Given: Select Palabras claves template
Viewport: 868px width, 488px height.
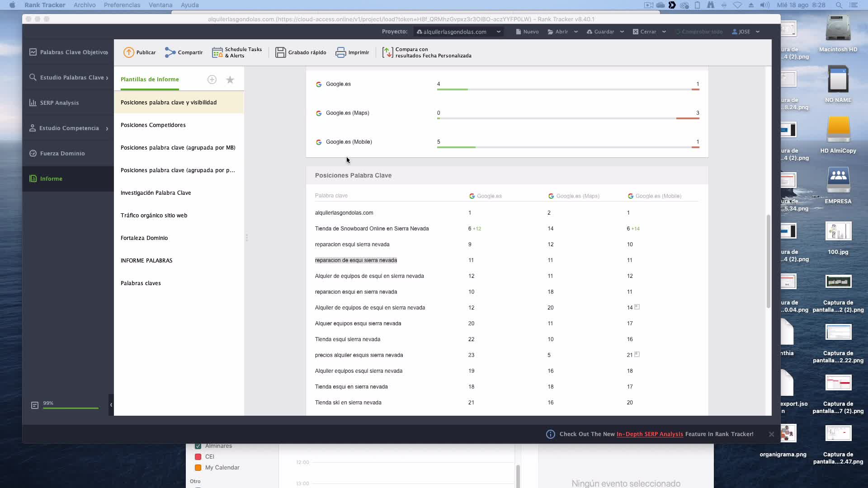Looking at the screenshot, I should (179, 283).
